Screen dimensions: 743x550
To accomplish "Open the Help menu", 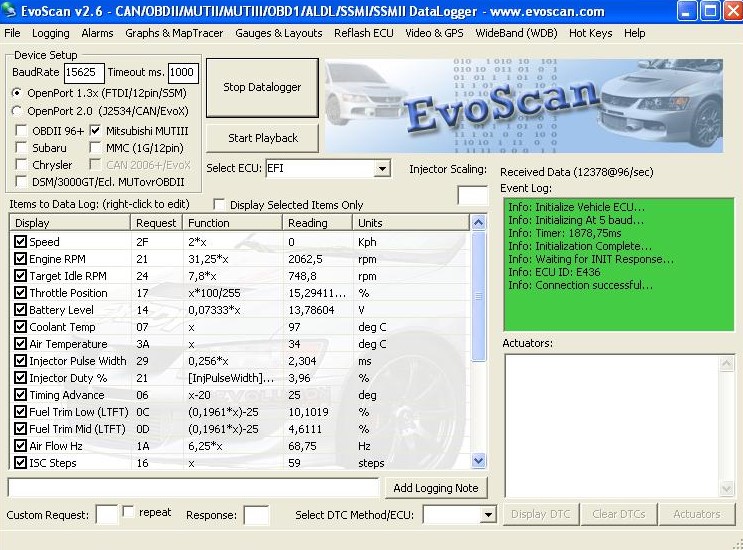I will tap(634, 33).
